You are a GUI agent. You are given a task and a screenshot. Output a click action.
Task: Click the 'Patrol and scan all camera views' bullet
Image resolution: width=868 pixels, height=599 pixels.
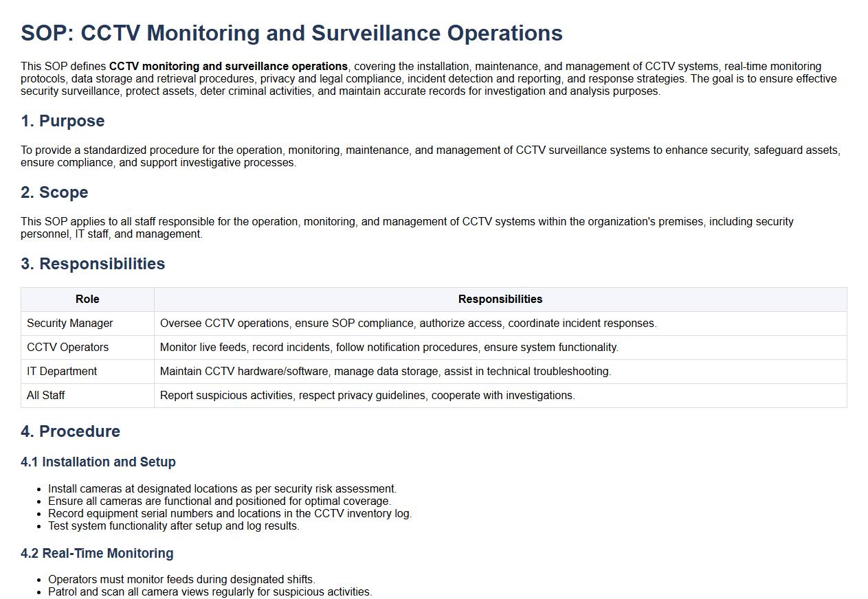(210, 592)
